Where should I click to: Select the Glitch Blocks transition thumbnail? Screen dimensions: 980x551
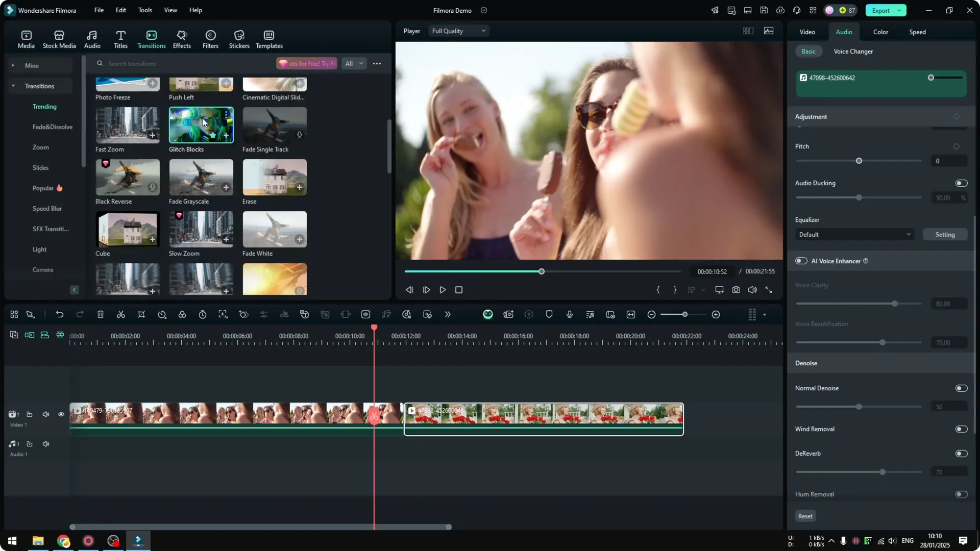201,125
